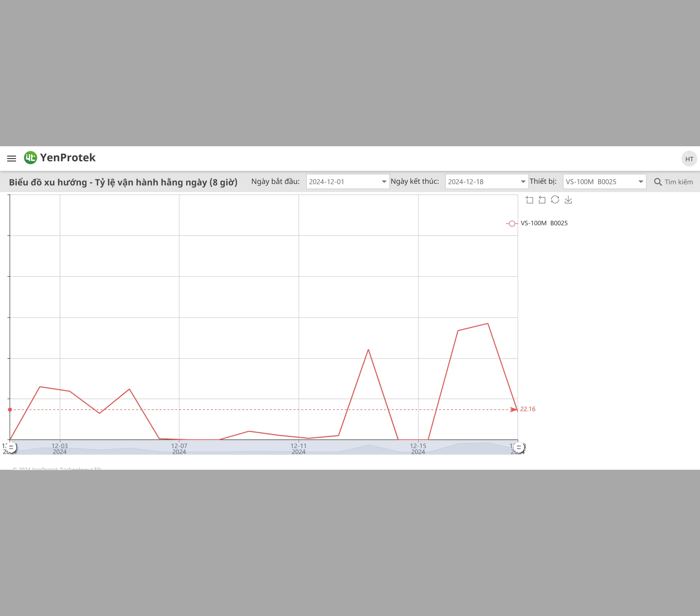Grab the left data zoom slider handle
700x616 pixels.
tap(11, 447)
